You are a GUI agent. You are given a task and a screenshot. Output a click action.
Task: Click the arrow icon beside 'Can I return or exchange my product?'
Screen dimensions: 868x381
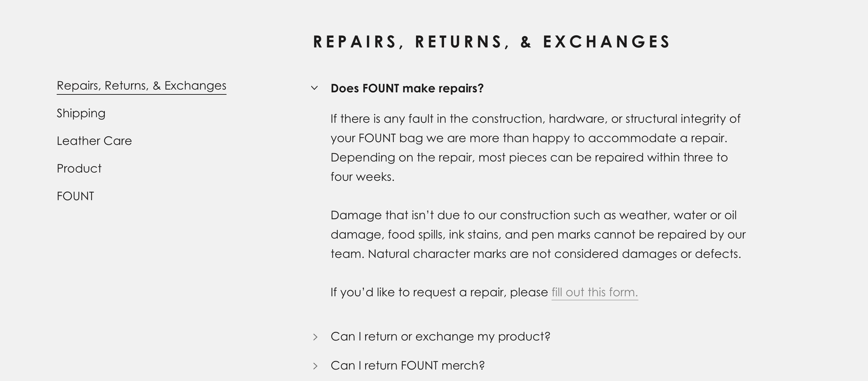coord(315,337)
